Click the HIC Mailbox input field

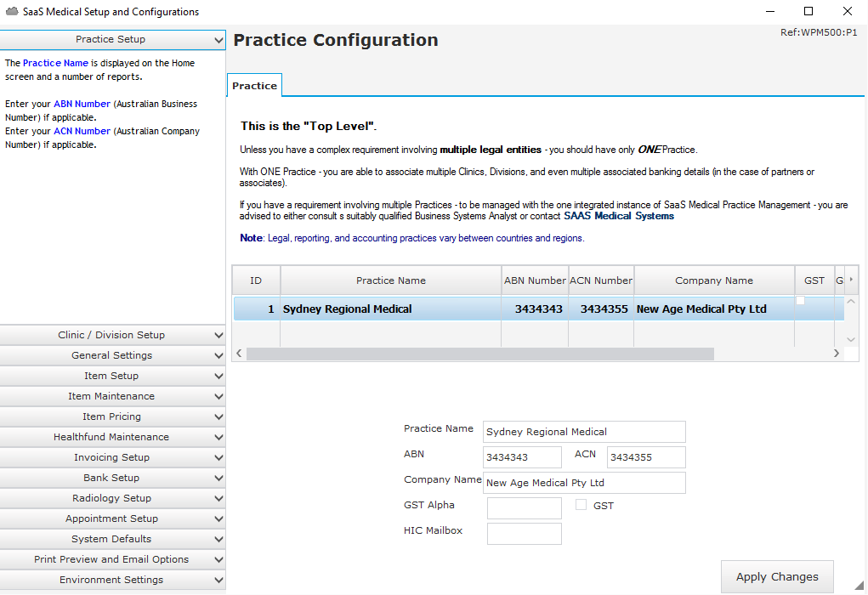(525, 534)
